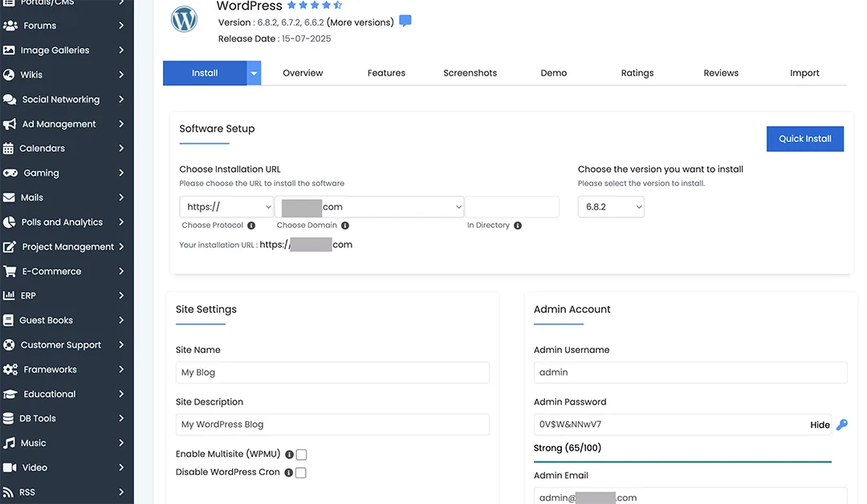This screenshot has height=504, width=867.
Task: Click the Ad Management megaphone icon
Action: click(x=10, y=124)
